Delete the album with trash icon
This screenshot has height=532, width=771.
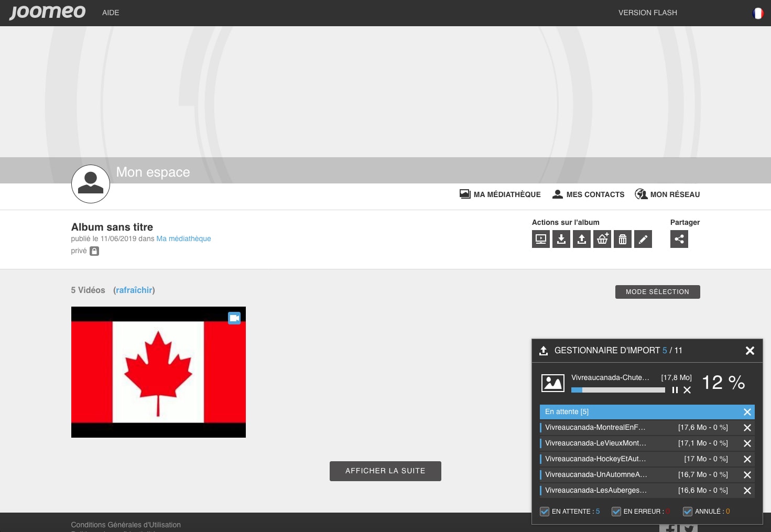coord(622,239)
